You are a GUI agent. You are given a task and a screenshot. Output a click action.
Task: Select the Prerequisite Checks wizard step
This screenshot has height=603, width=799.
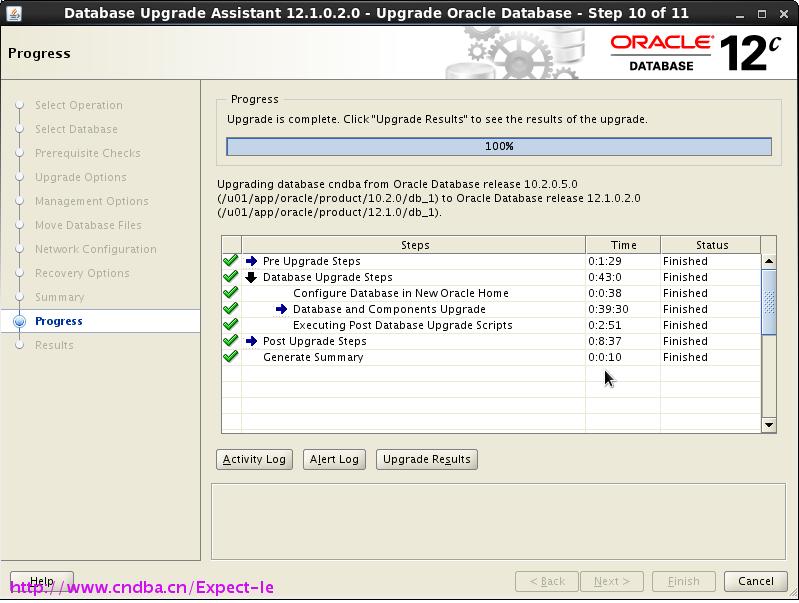pyautogui.click(x=88, y=153)
